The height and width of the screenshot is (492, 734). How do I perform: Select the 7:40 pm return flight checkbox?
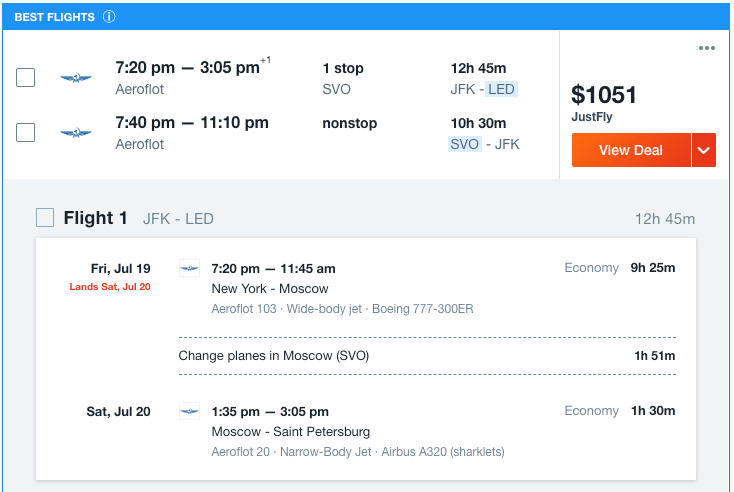(26, 132)
